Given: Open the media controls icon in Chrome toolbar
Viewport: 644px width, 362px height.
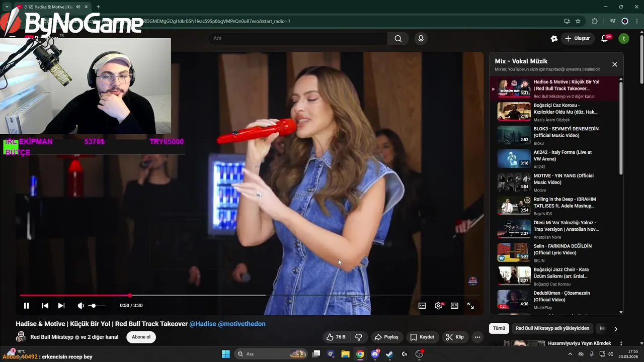Looking at the screenshot, I should point(612,21).
